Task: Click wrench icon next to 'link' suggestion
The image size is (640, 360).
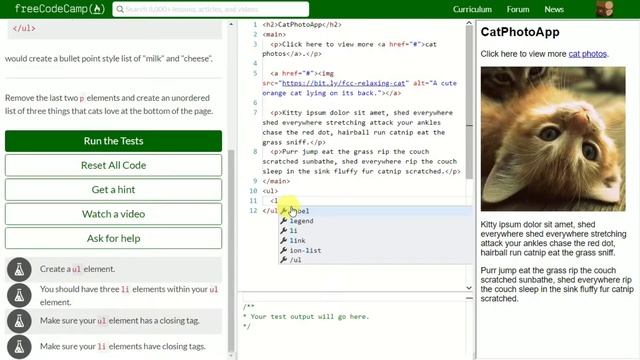Action: tap(284, 240)
